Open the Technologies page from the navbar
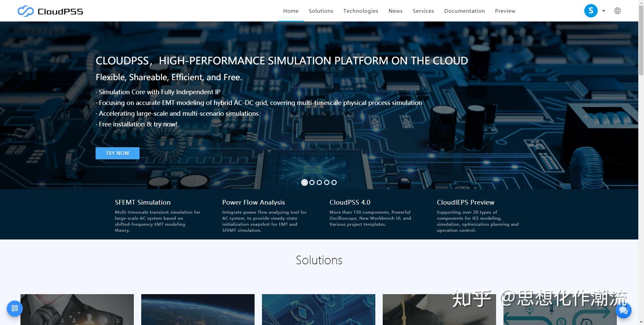 point(360,11)
